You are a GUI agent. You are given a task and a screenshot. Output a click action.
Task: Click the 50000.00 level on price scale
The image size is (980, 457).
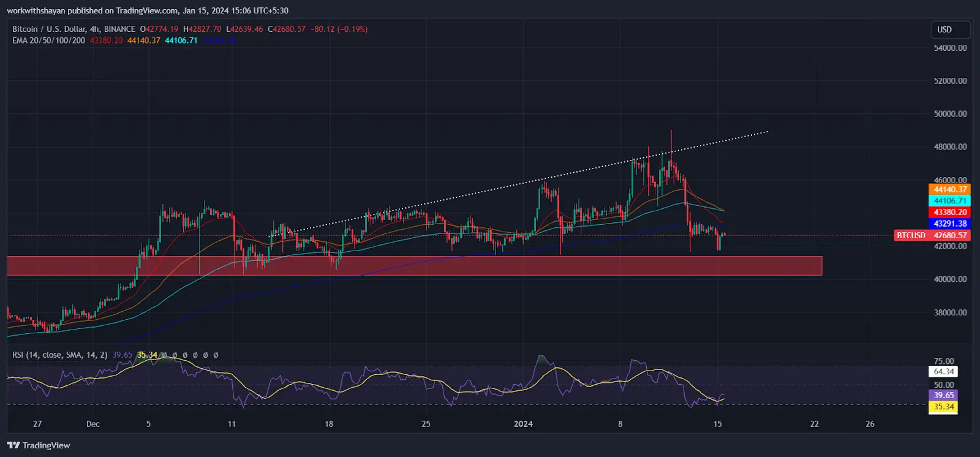click(x=950, y=114)
